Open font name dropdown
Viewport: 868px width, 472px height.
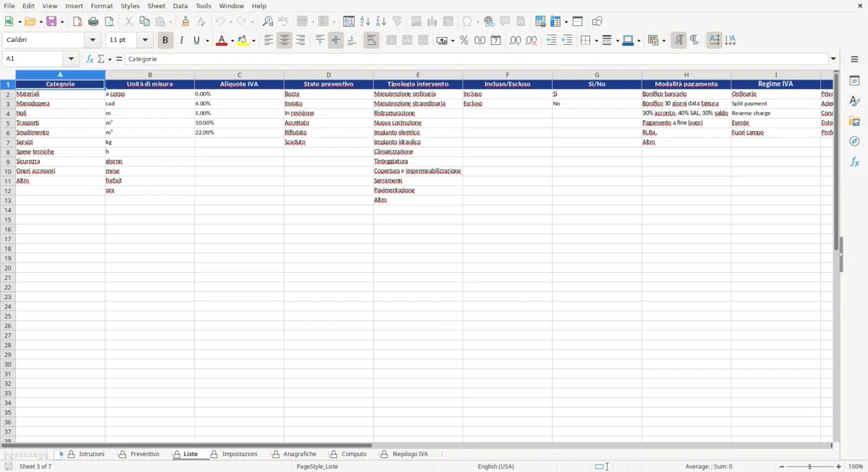(93, 41)
